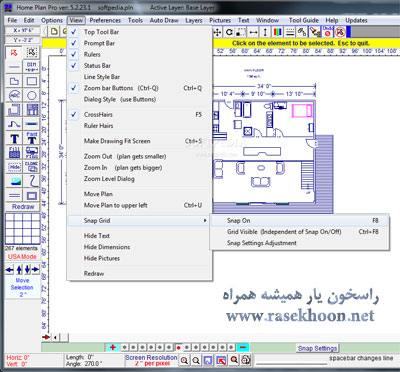
Task: Click the Redraw button in left toolbar
Action: point(23,207)
